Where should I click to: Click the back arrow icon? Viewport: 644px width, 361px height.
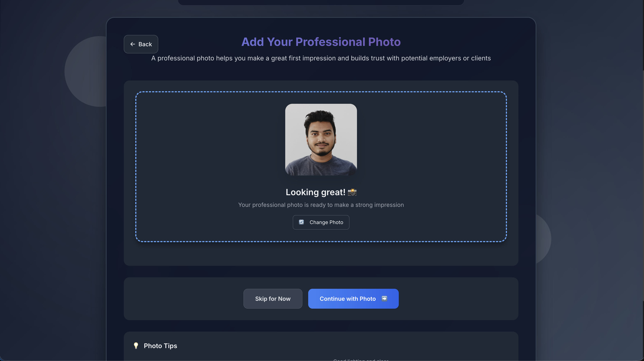pyautogui.click(x=133, y=44)
